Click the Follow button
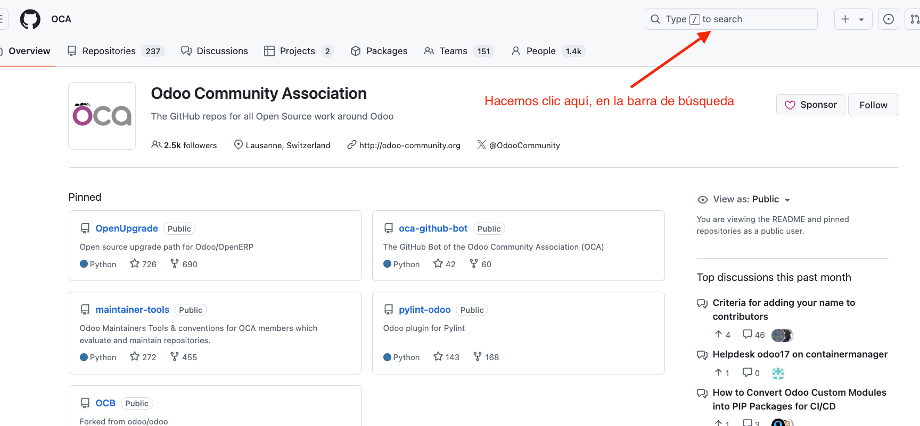This screenshot has width=920, height=426. (x=873, y=105)
